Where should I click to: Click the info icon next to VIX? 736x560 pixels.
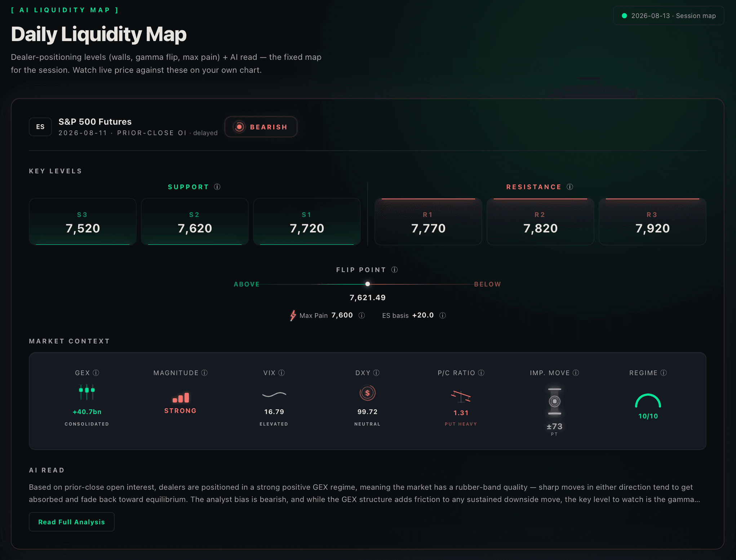(x=281, y=373)
